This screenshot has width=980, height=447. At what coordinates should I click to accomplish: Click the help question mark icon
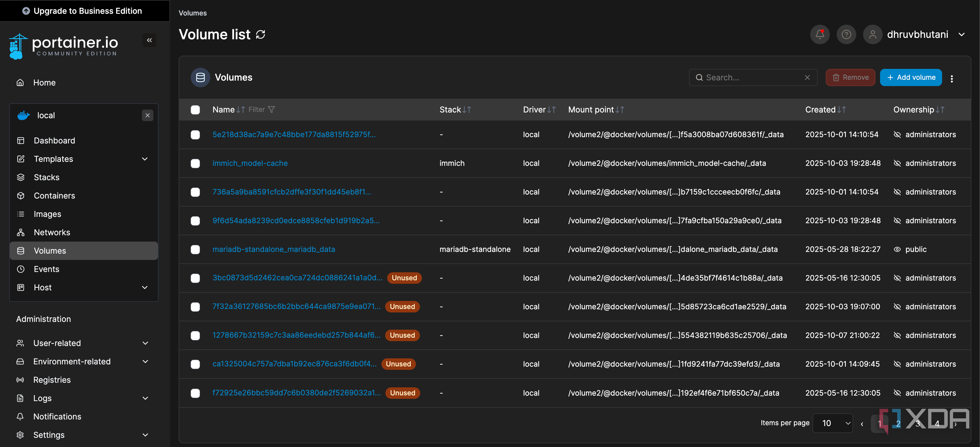click(846, 35)
